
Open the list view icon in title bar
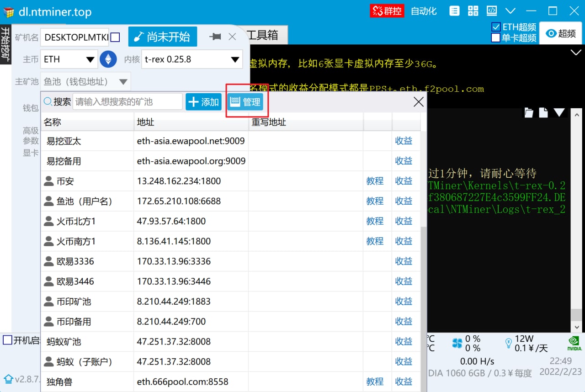[454, 11]
